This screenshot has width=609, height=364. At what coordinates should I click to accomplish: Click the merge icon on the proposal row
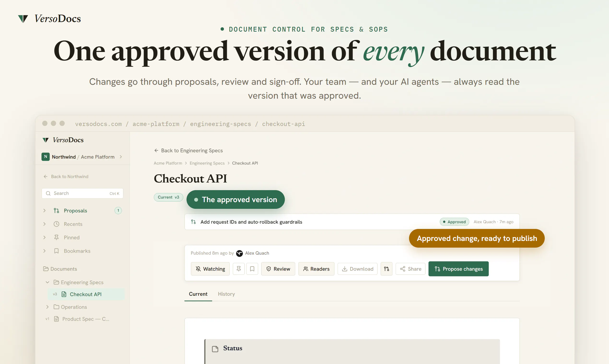pyautogui.click(x=193, y=222)
